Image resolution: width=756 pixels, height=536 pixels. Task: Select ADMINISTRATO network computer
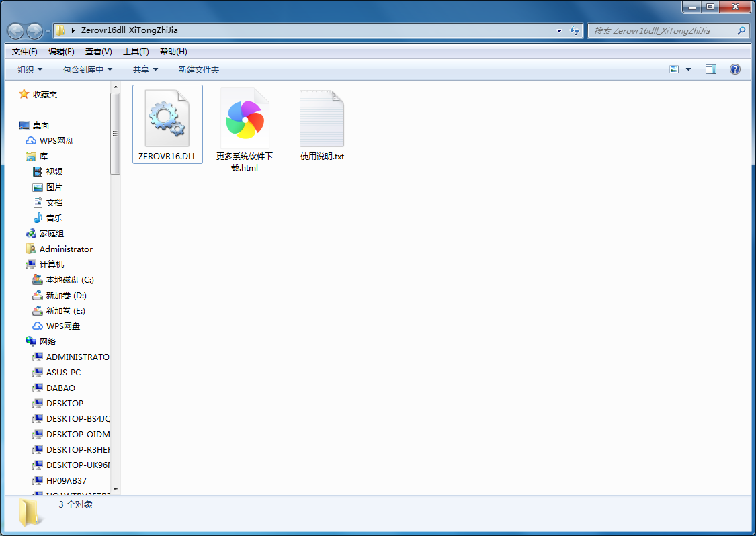coord(71,357)
